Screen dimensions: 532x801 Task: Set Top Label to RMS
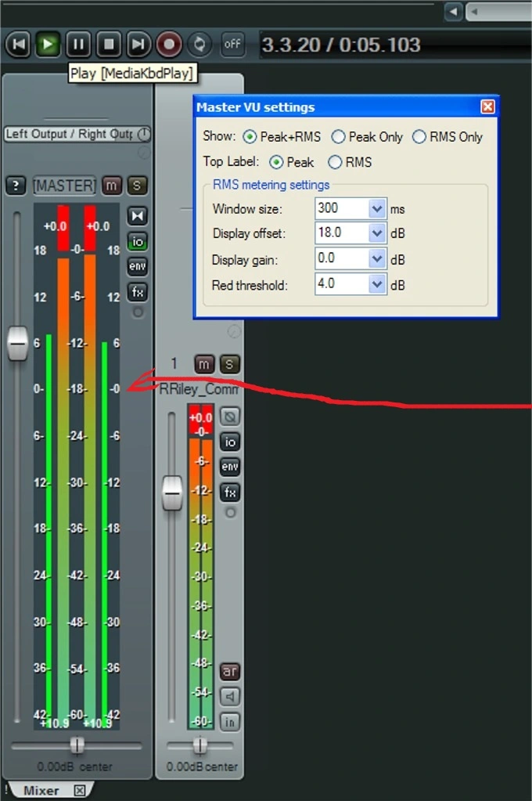point(335,163)
